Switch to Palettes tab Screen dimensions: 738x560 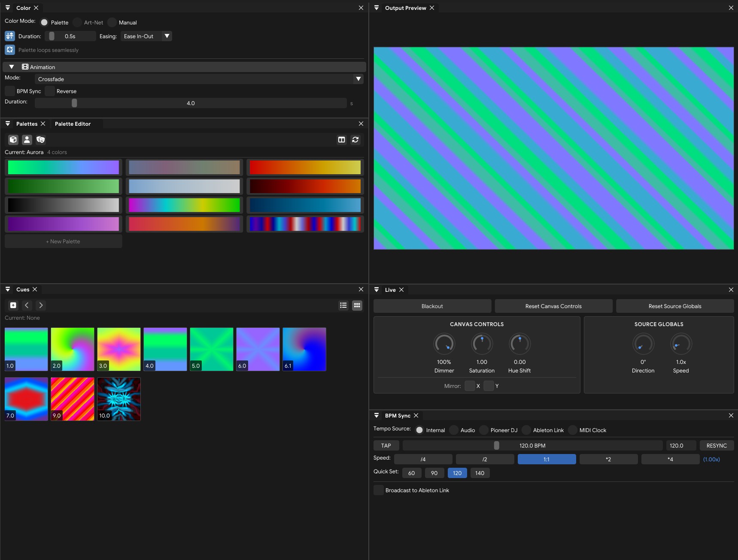click(x=27, y=124)
